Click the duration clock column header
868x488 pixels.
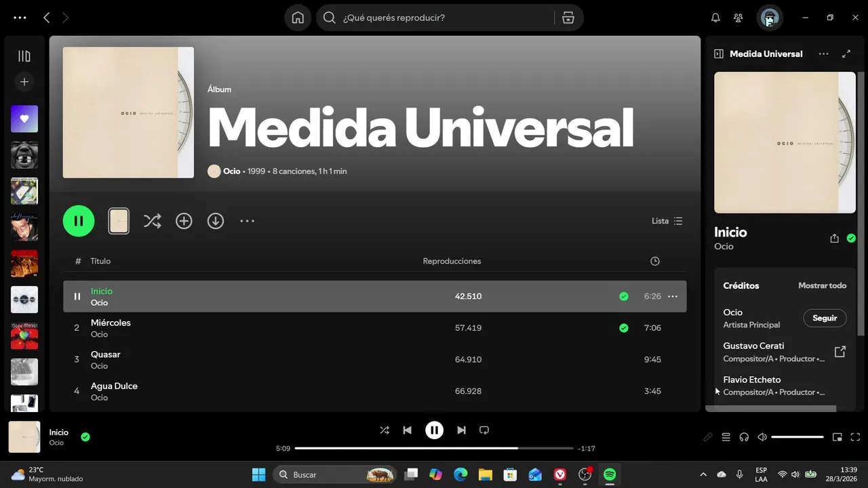[655, 261]
